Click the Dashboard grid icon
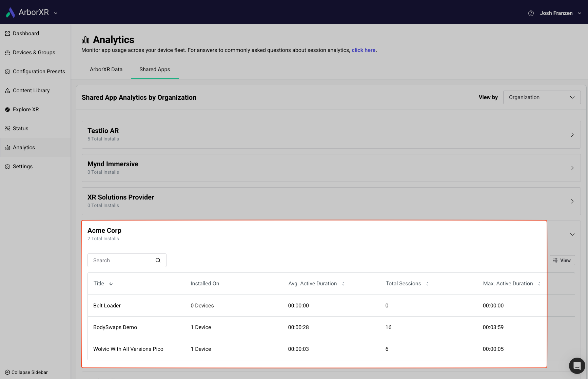588x379 pixels. [x=7, y=34]
